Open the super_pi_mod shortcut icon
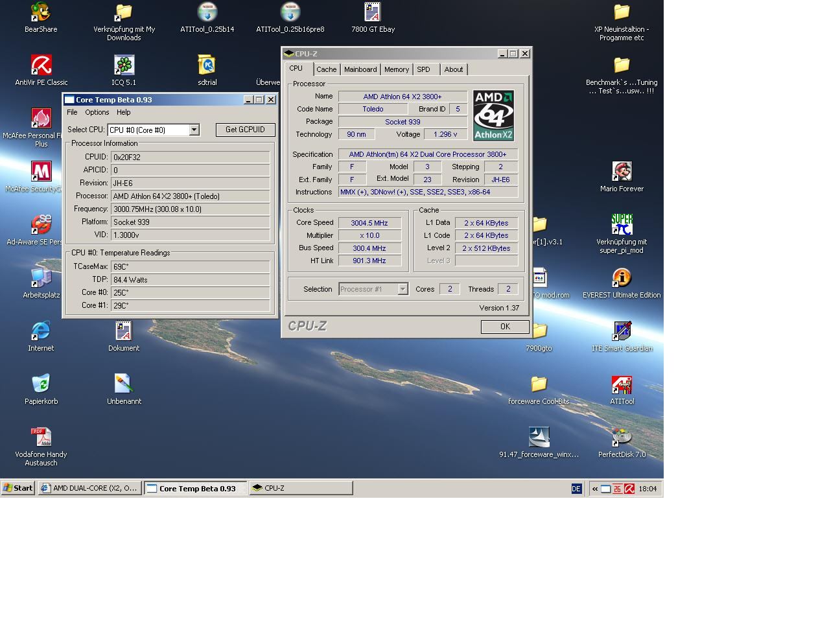The image size is (840, 630). pyautogui.click(x=622, y=224)
